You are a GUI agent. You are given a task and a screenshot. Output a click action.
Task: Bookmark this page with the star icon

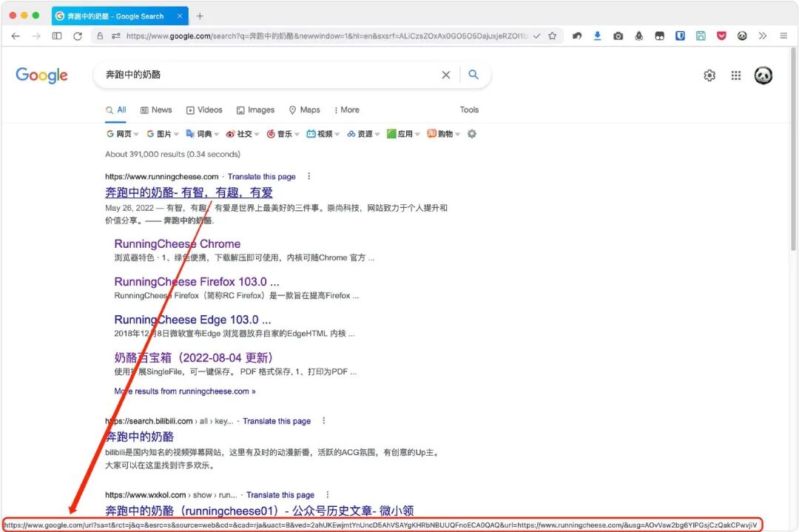point(553,36)
